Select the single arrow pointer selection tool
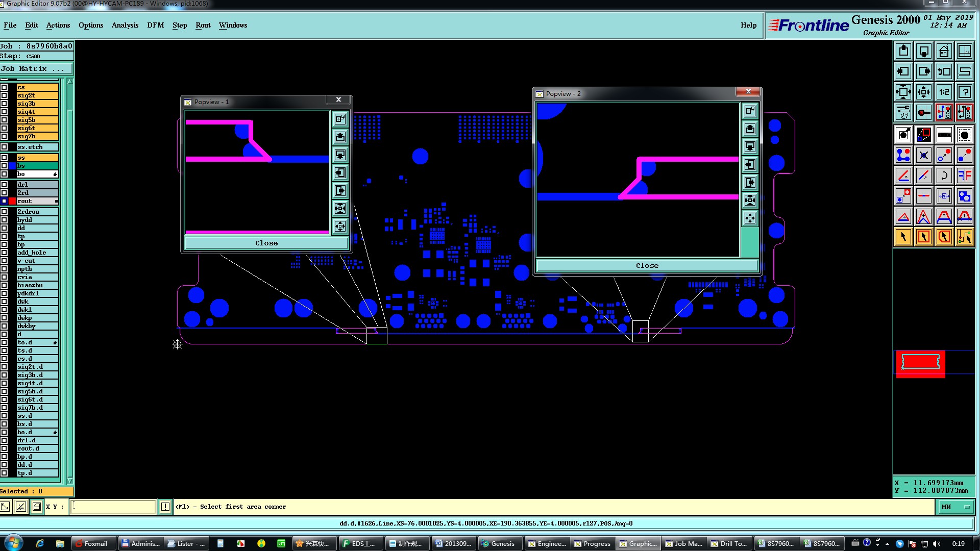980x551 pixels. tap(903, 237)
